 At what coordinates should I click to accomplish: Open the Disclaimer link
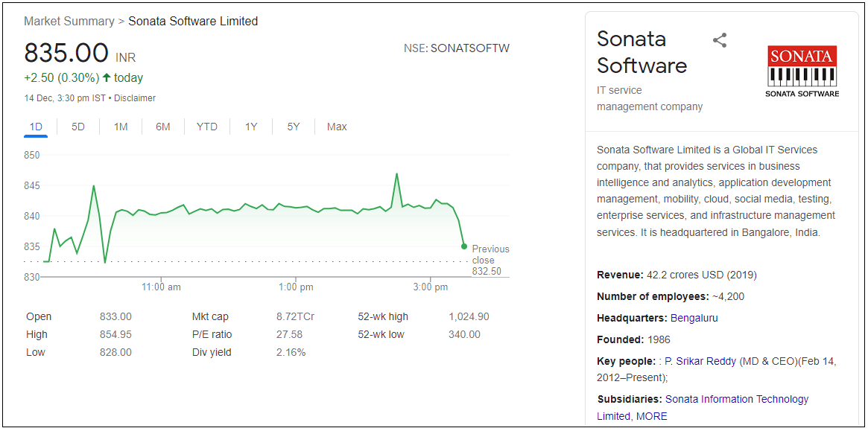click(x=135, y=98)
